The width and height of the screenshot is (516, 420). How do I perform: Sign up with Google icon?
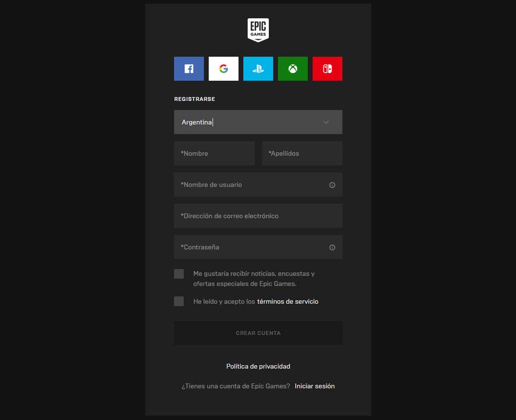click(x=224, y=69)
